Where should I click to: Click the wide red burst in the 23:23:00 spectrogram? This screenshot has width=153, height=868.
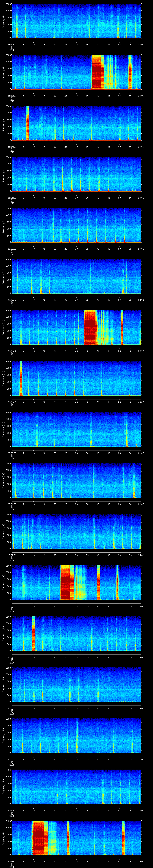coord(96,72)
